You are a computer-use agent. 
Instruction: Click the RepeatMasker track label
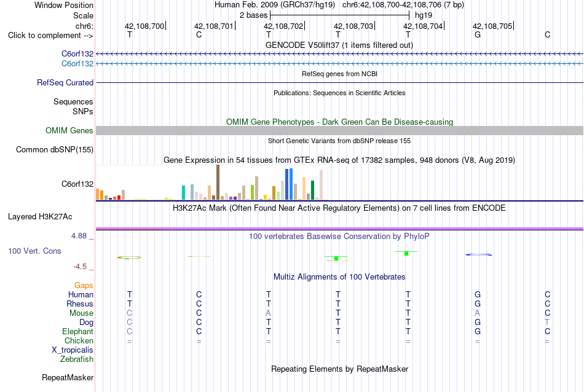tap(68, 377)
